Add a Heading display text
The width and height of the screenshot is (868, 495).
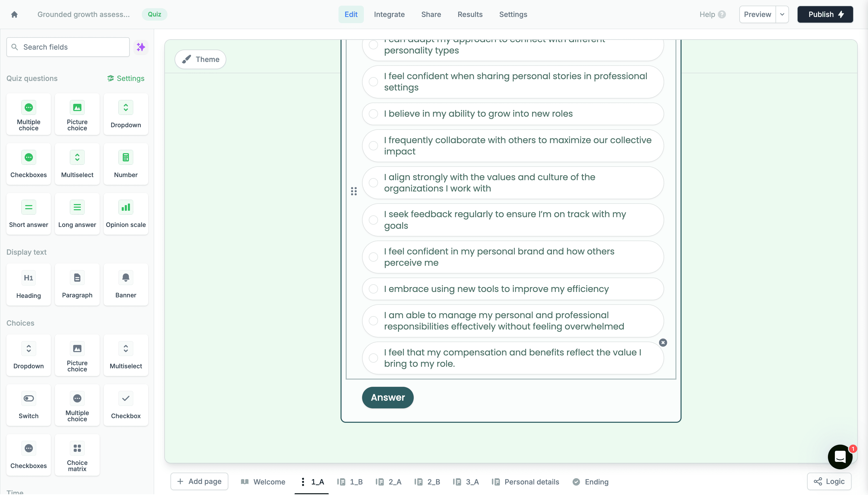point(29,285)
